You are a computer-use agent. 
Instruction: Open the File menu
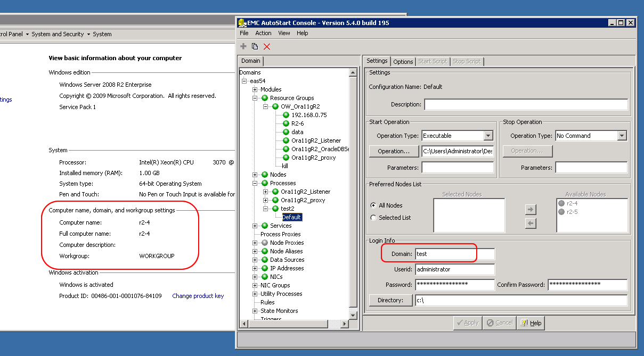coord(244,33)
